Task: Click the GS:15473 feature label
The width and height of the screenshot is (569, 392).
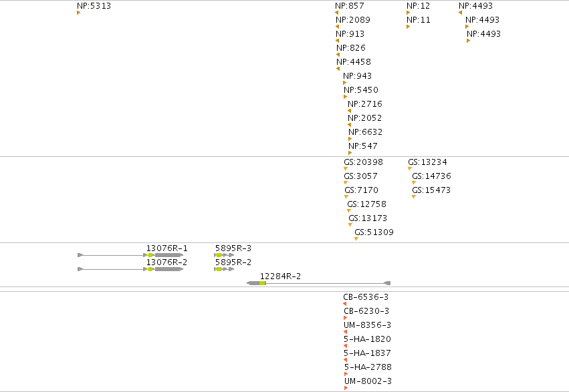Action: point(431,190)
